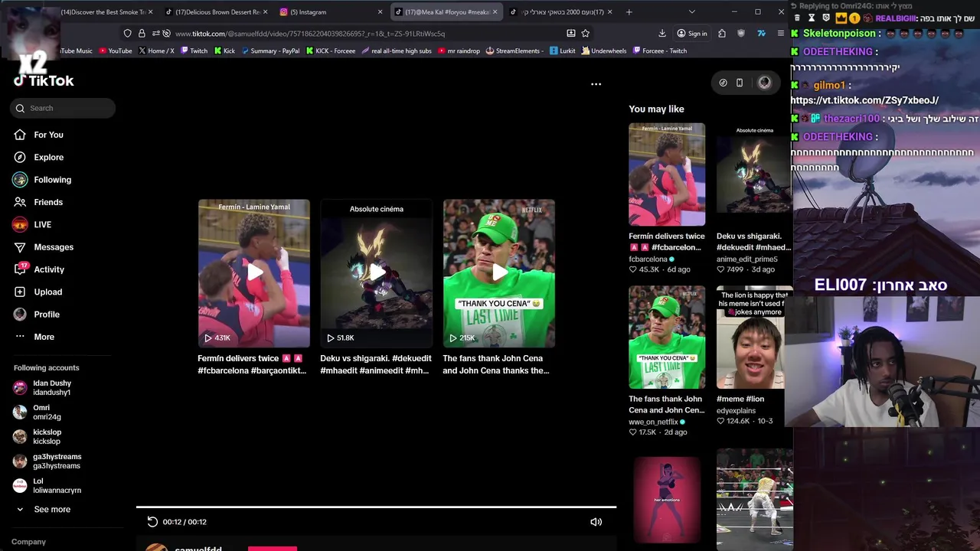980x551 pixels.
Task: Open the browser extensions puzzle icon
Action: pos(722,34)
